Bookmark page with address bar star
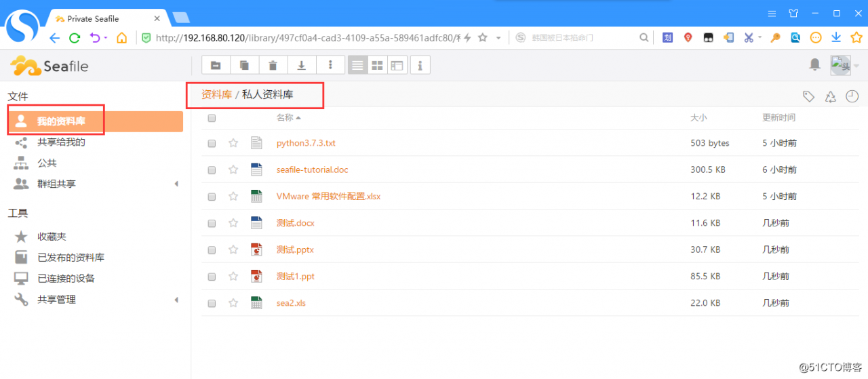The width and height of the screenshot is (868, 379). pyautogui.click(x=482, y=38)
